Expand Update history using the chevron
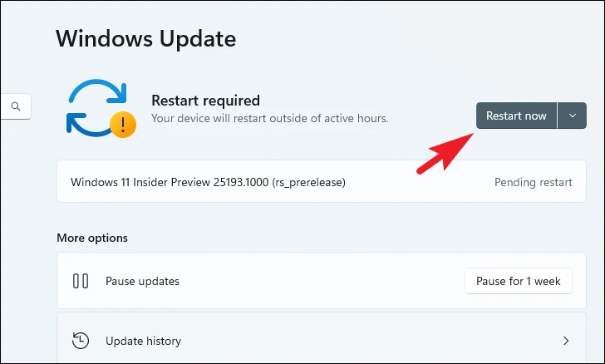 point(566,341)
